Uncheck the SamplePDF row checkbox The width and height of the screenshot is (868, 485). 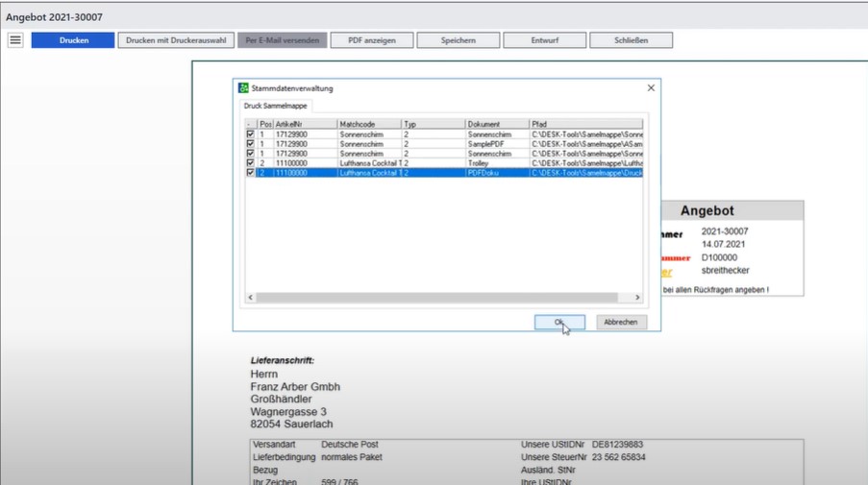click(x=250, y=144)
